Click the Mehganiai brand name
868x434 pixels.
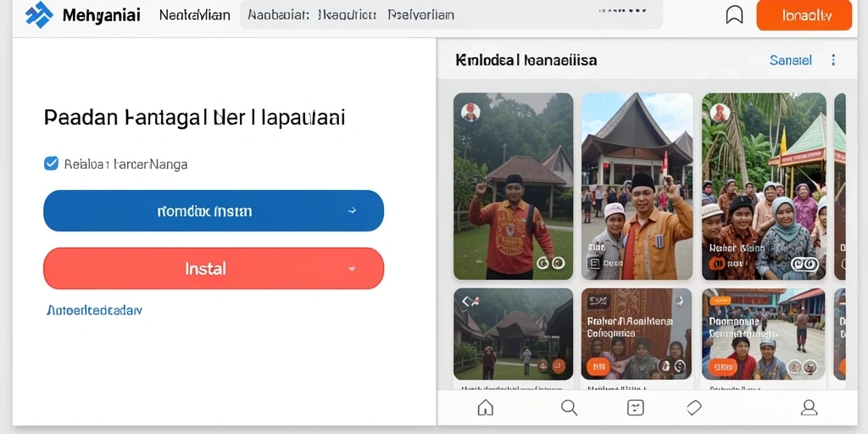point(102,15)
